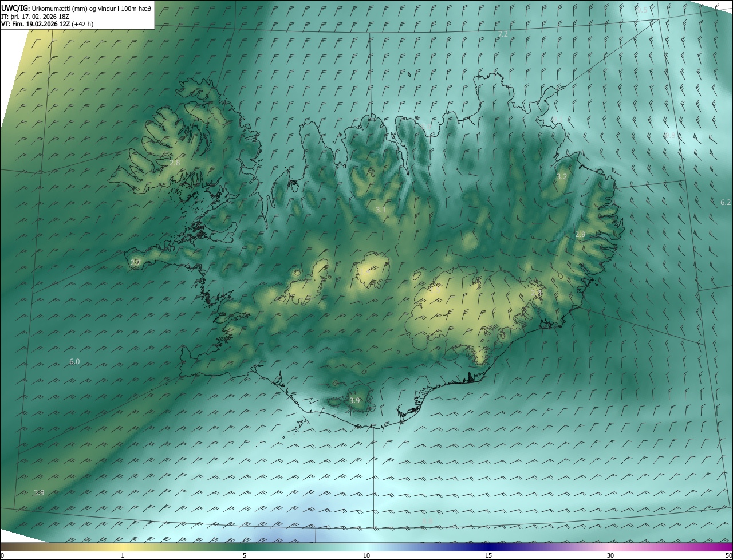Click the 9.5 value near the top edge
This screenshot has height=560, width=733.
click(x=643, y=10)
